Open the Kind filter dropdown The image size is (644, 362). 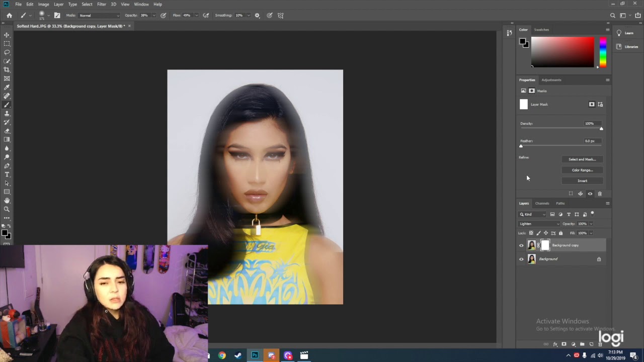533,214
